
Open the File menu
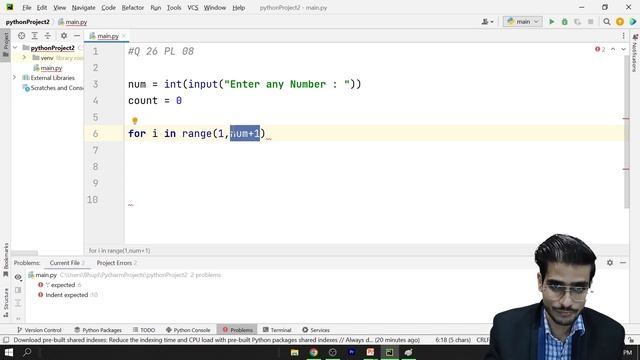[27, 7]
